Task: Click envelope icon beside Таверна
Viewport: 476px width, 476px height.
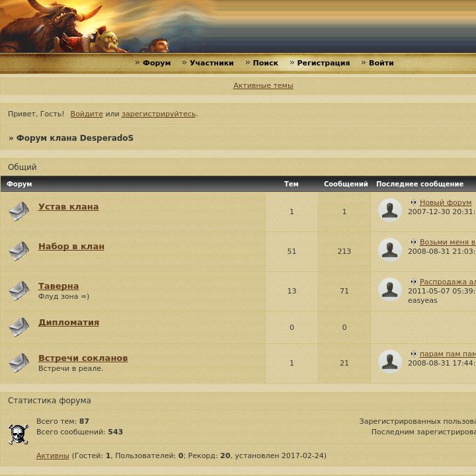Action: pyautogui.click(x=19, y=290)
